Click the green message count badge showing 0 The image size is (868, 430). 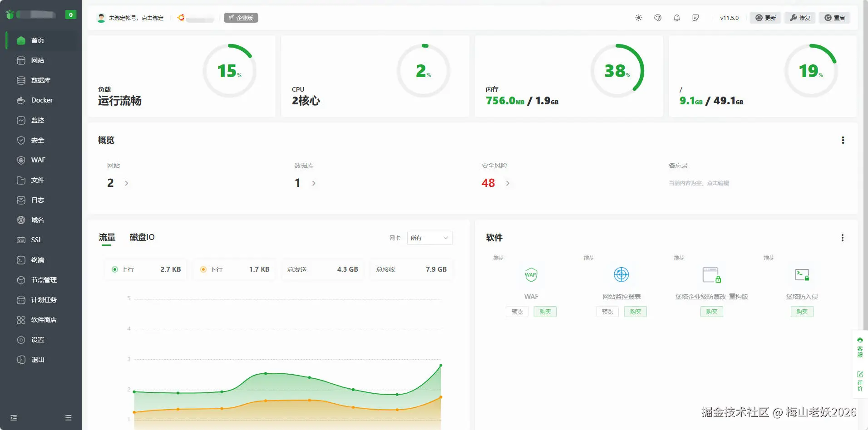click(x=71, y=15)
